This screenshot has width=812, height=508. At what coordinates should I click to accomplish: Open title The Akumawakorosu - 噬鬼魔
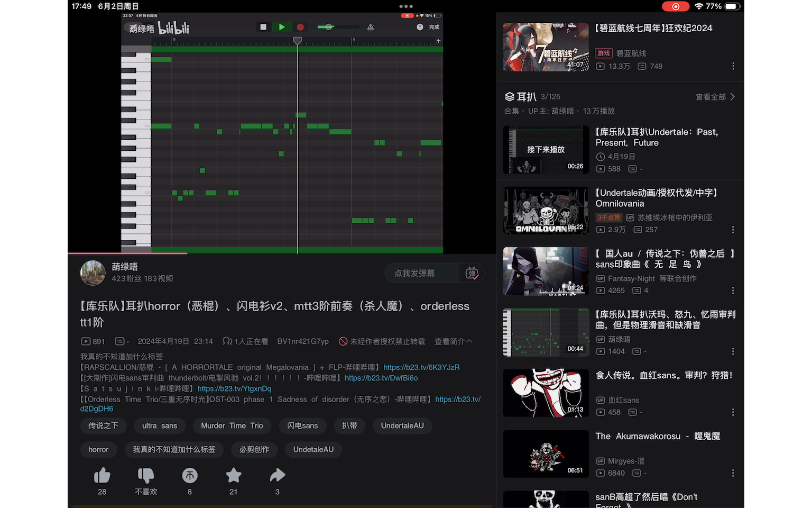click(658, 436)
